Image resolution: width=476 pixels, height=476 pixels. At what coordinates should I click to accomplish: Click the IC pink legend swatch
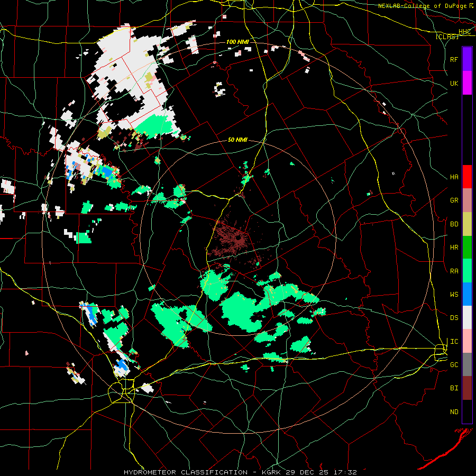tap(467, 341)
